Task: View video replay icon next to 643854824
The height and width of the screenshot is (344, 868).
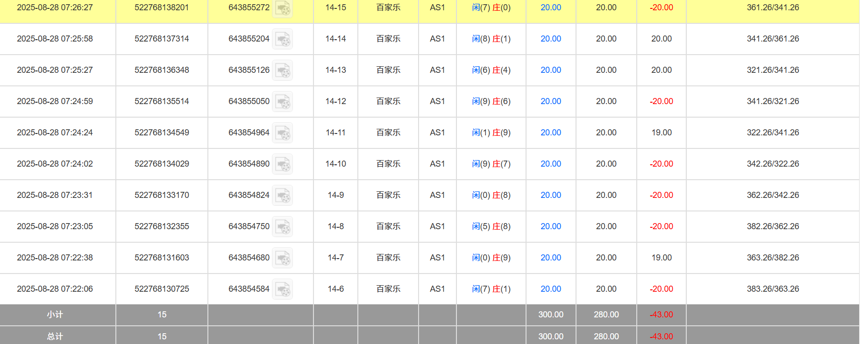Action: [282, 196]
